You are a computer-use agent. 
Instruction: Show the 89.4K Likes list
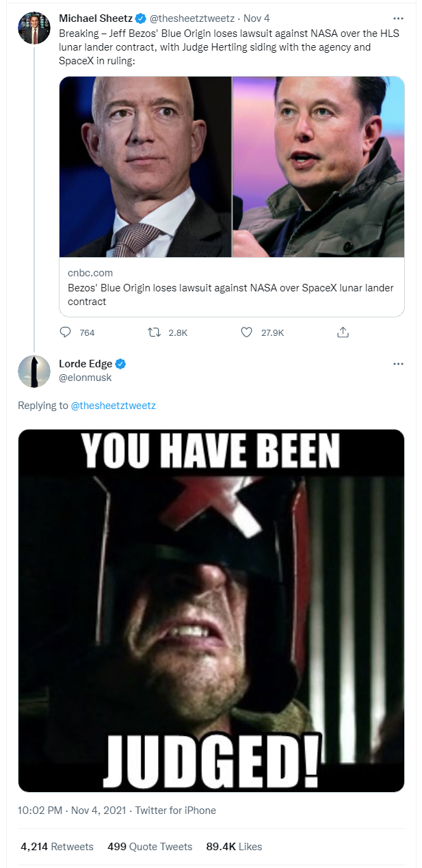[x=234, y=846]
